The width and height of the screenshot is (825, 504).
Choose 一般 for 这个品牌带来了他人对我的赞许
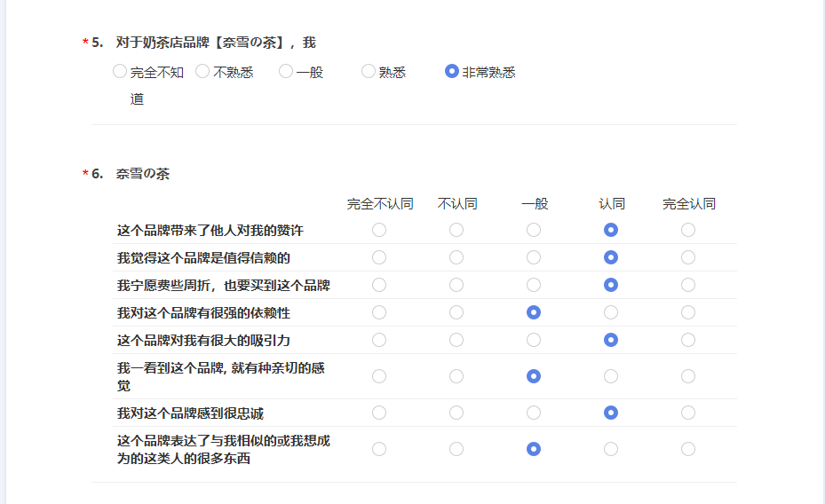click(534, 230)
